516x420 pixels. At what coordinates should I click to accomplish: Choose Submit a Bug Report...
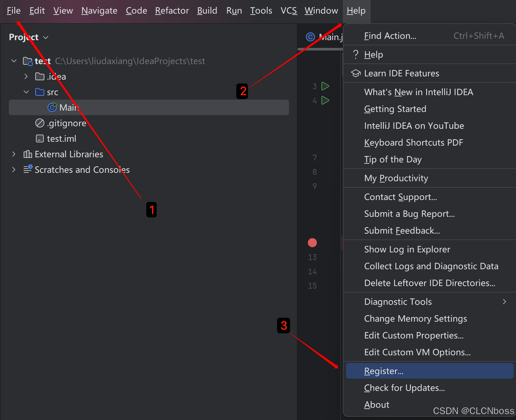click(430, 214)
